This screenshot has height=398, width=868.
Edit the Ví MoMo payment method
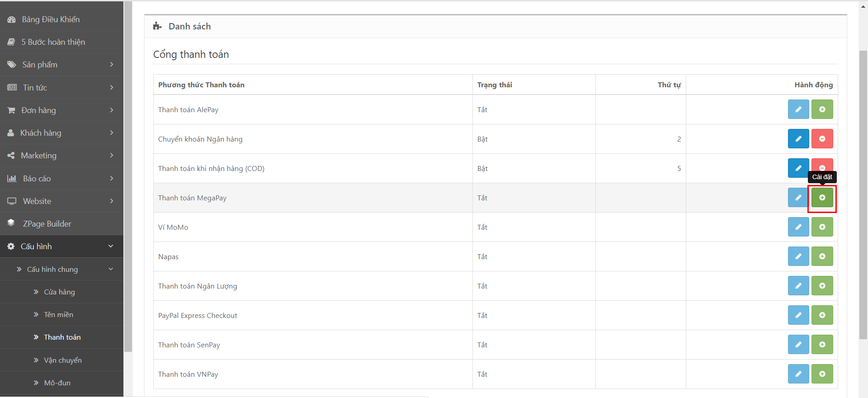798,227
